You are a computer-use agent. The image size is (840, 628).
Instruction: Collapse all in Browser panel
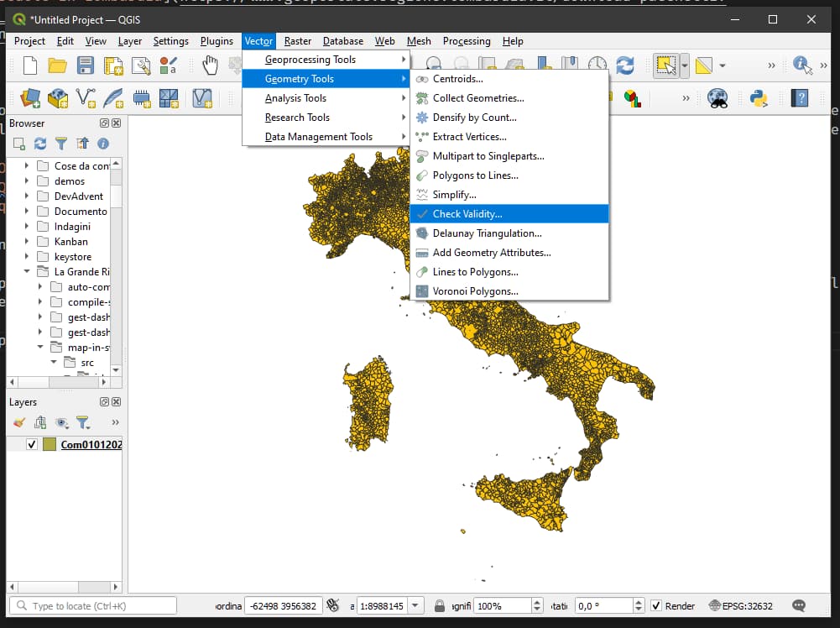pos(82,144)
